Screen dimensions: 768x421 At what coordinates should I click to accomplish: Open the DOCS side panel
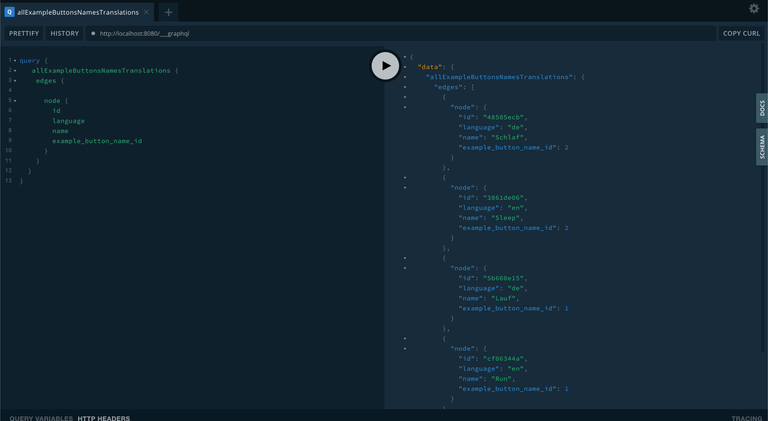point(762,108)
